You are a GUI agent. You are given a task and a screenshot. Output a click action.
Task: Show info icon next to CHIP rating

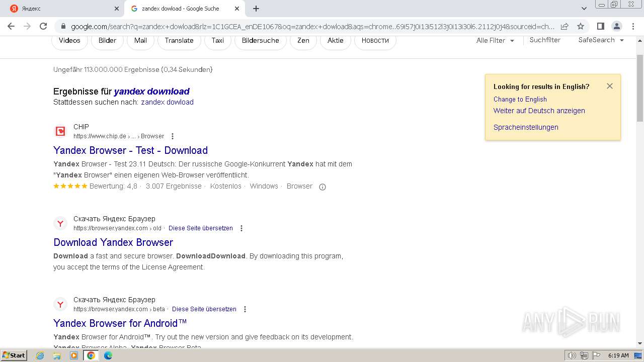[323, 187]
